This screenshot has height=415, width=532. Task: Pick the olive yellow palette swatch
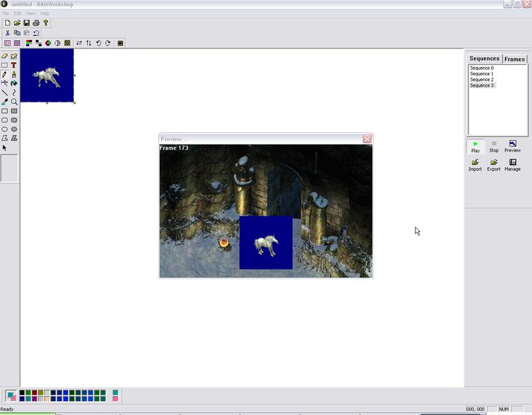click(41, 393)
